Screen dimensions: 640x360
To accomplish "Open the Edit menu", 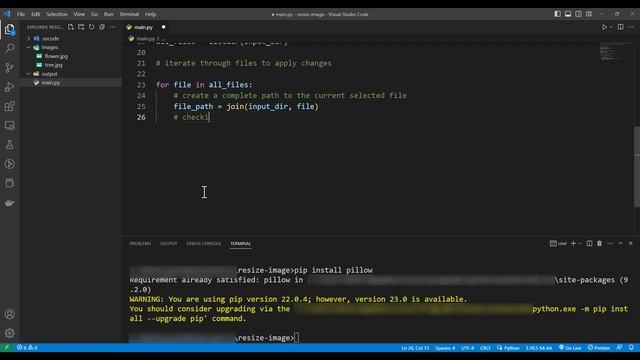I will point(36,14).
